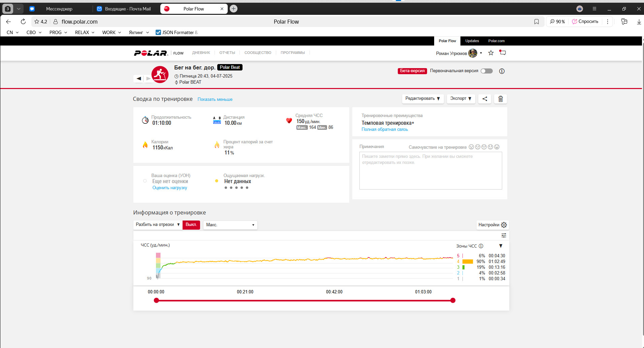
Task: Click the Polar logo
Action: point(151,53)
